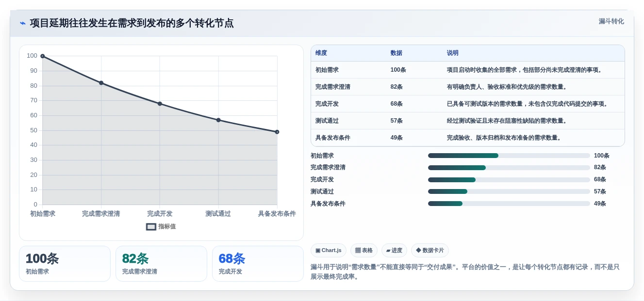Click the 初始需求 table row cell
The image size is (644, 301).
click(x=327, y=70)
